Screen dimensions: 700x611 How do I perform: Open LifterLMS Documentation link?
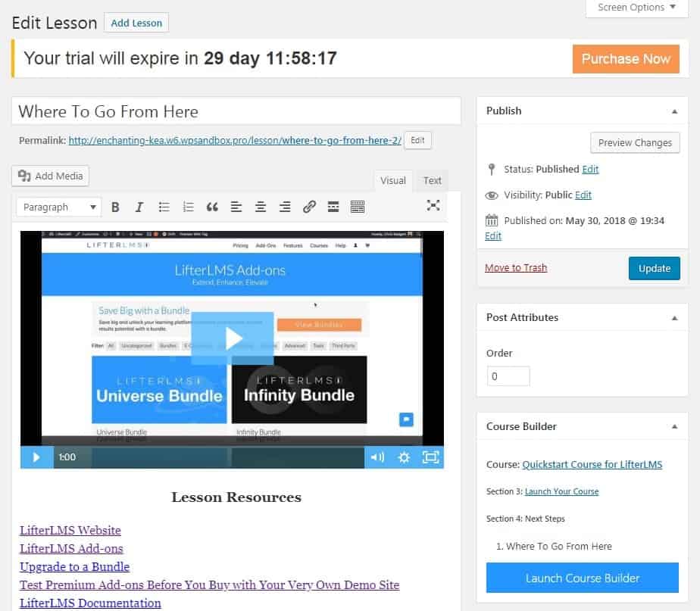(x=90, y=603)
